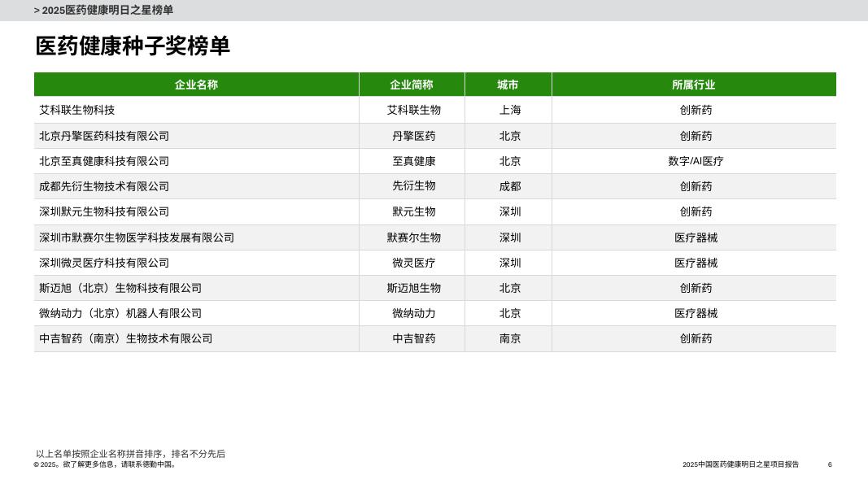This screenshot has height=488, width=868.
Task: Click the 数字/AI医疗 industry cell
Action: pos(694,161)
